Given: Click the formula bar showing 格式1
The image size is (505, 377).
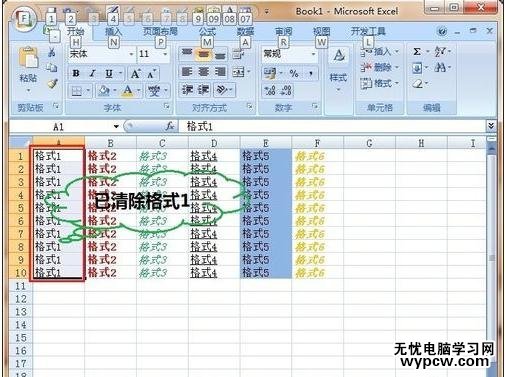Looking at the screenshot, I should pos(332,126).
